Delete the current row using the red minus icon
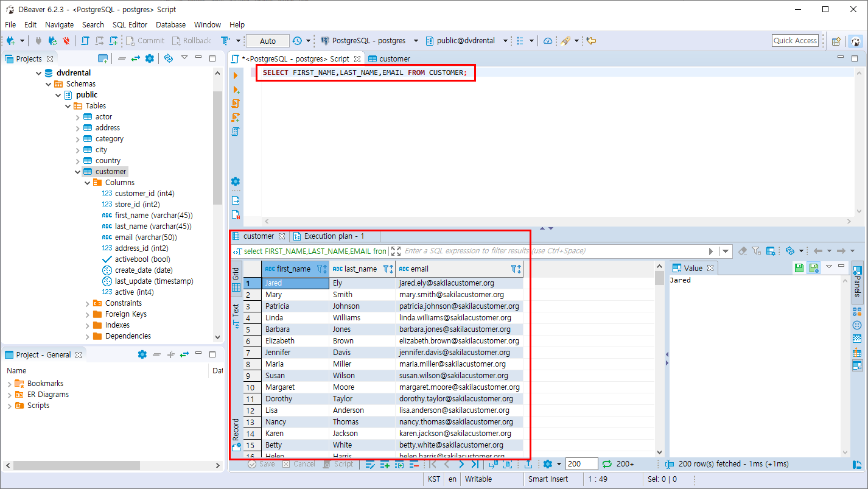The image size is (868, 489). [414, 464]
